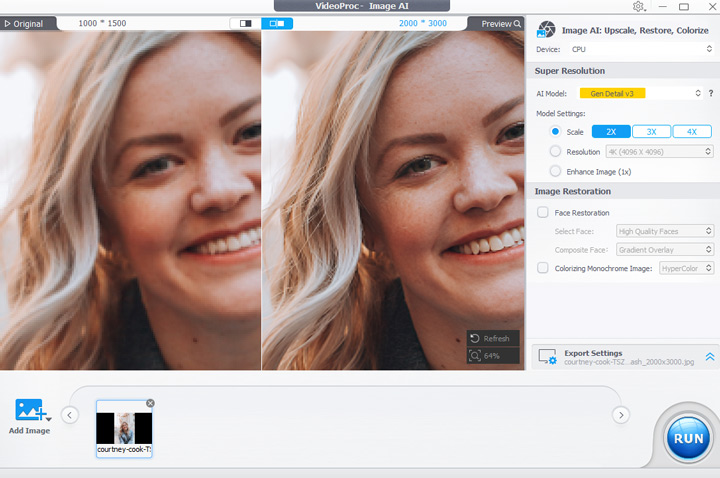
Task: Switch to split-view comparison mode icon
Action: 241,23
